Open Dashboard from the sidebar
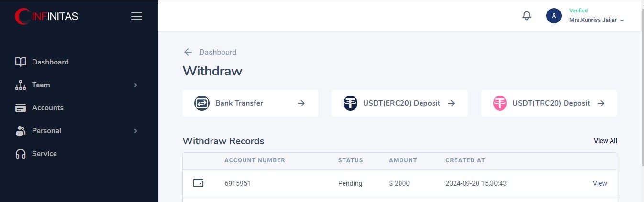 tap(50, 62)
